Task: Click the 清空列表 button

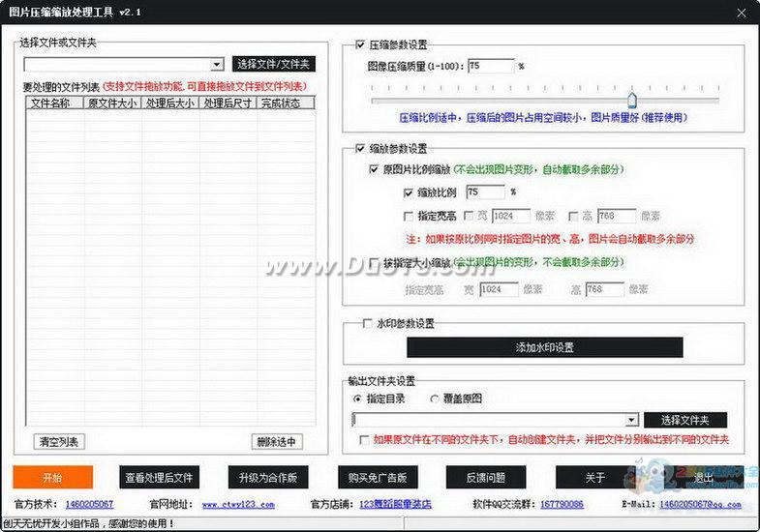Action: pos(59,441)
